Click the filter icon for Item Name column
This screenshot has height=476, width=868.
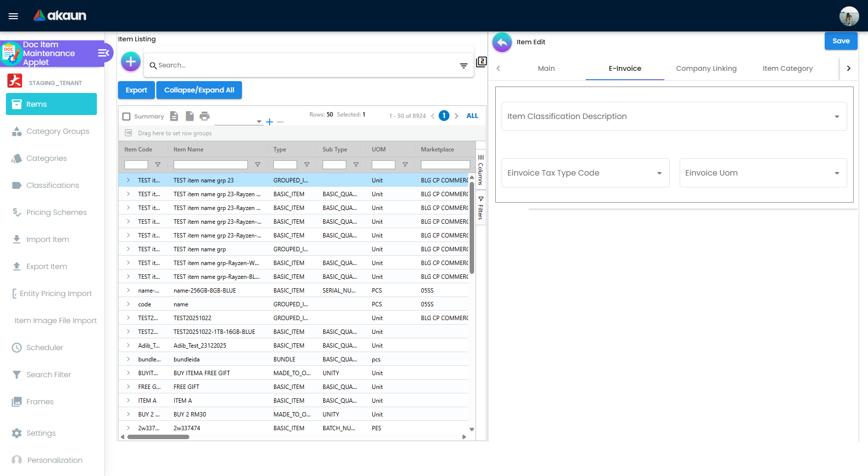click(x=257, y=165)
